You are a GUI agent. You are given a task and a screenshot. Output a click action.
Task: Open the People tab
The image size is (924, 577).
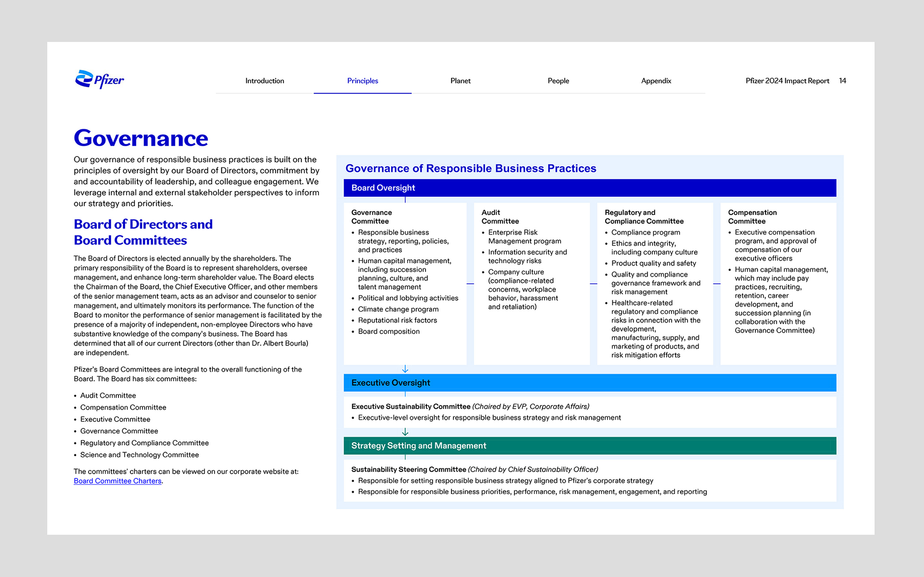[x=558, y=81]
